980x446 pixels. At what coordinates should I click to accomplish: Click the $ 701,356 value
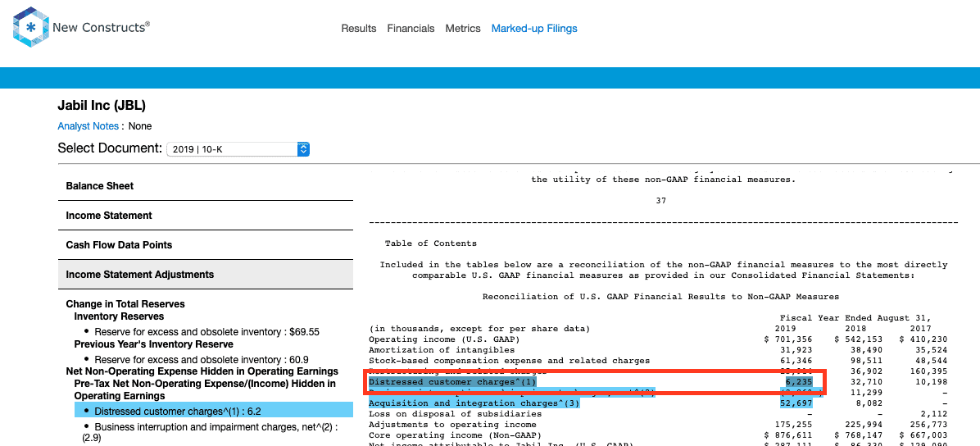point(789,339)
